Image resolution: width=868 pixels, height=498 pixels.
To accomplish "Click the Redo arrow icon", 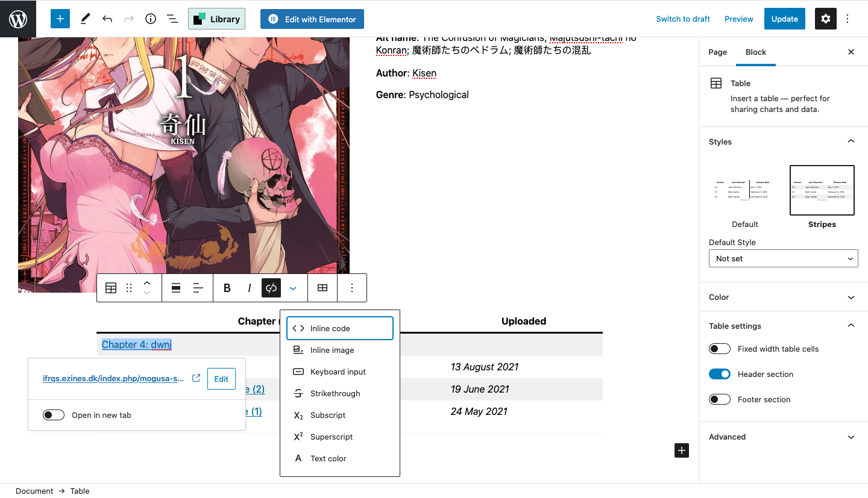I will tap(129, 19).
